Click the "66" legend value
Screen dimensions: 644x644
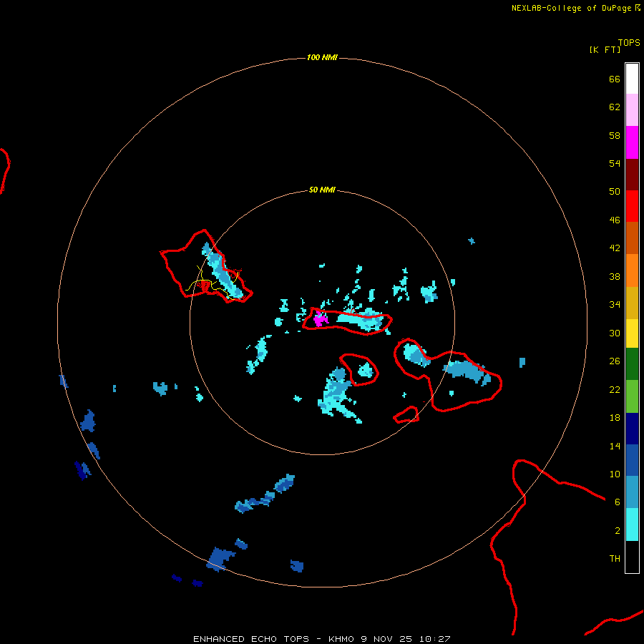click(615, 79)
